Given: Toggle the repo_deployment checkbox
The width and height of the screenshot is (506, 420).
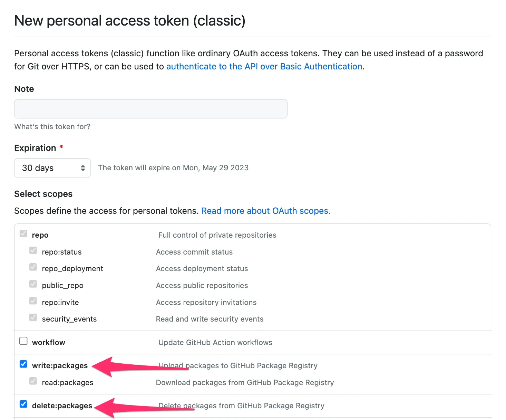Looking at the screenshot, I should point(33,267).
